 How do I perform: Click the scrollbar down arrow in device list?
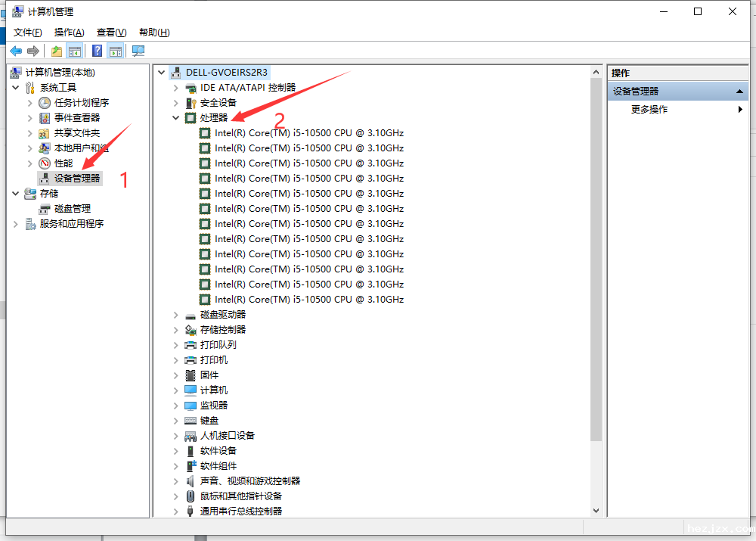(596, 511)
